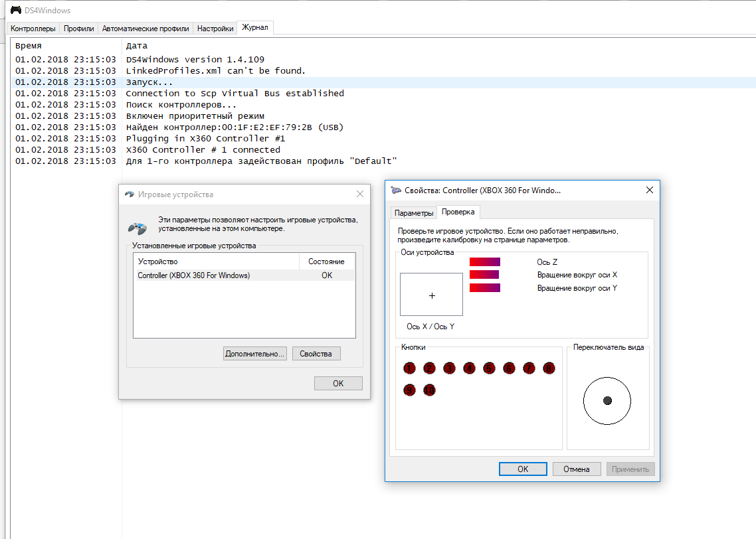Click button indicator 1
The width and height of the screenshot is (756, 539).
click(409, 368)
